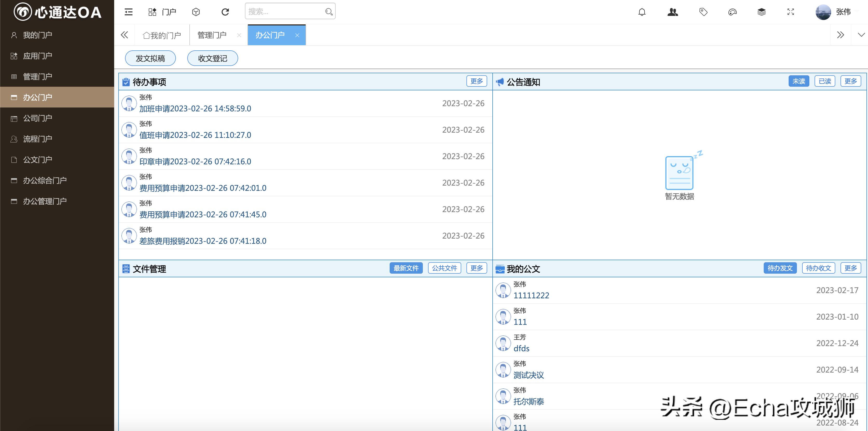This screenshot has width=868, height=431.
Task: Enter fullscreen via the expand icon
Action: 790,12
